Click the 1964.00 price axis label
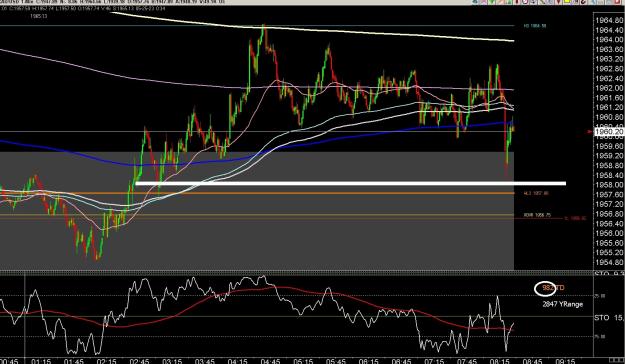The image size is (625, 364). tap(610, 39)
